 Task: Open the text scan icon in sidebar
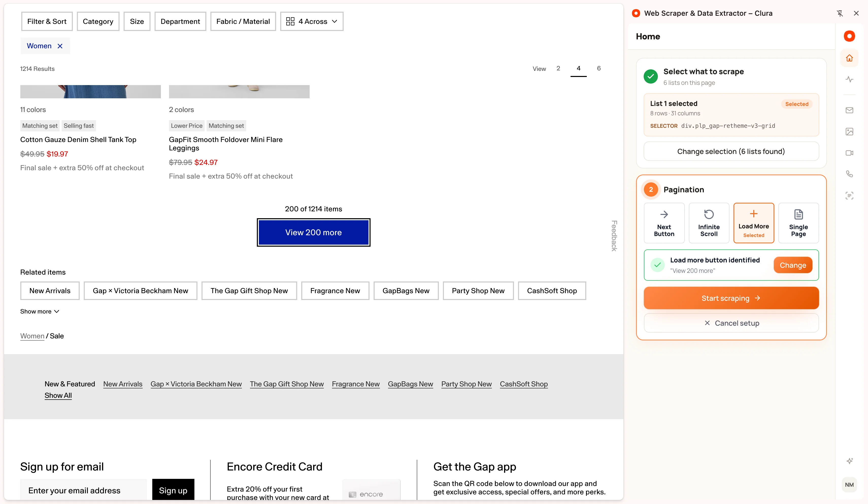849,195
